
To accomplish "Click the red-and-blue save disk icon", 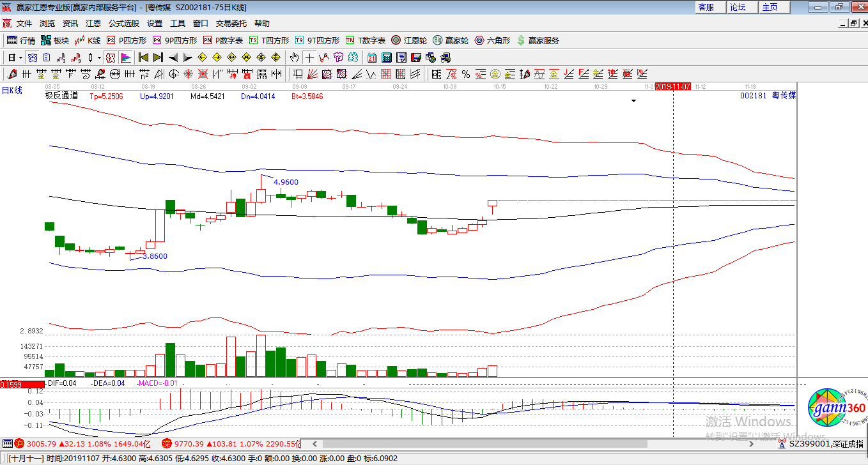I will pyautogui.click(x=416, y=57).
